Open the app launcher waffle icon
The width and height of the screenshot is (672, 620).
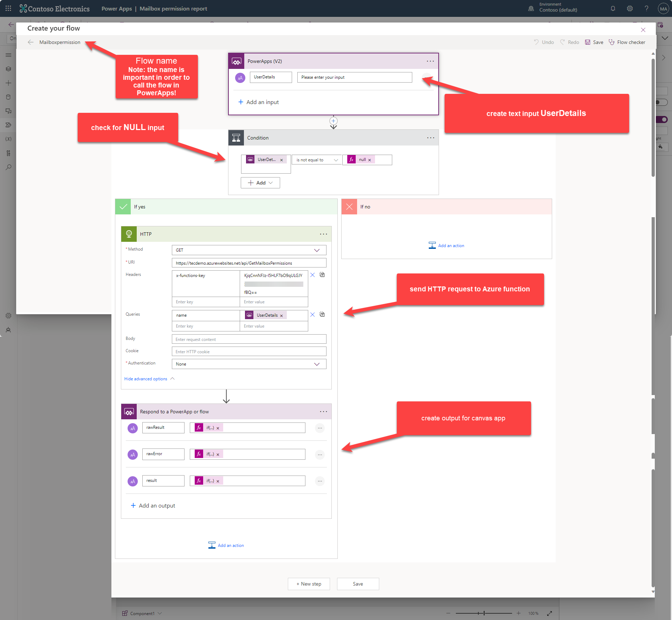coord(8,8)
